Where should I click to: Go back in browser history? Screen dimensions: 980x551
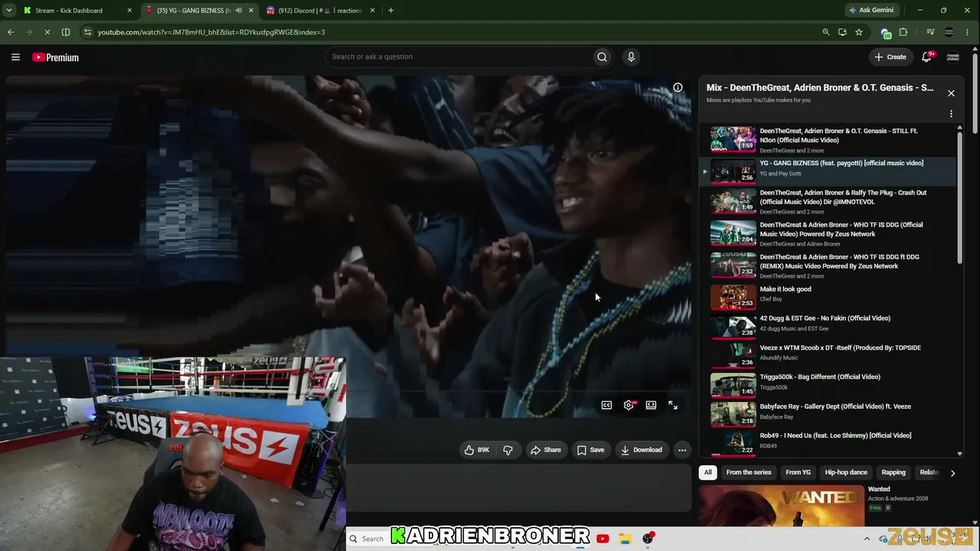click(x=11, y=32)
